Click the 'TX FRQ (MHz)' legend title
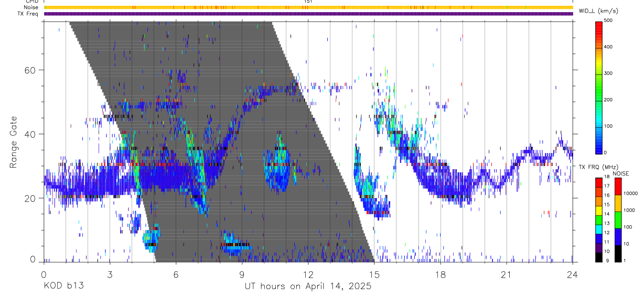Viewport: 644px width, 297px height. click(x=597, y=167)
